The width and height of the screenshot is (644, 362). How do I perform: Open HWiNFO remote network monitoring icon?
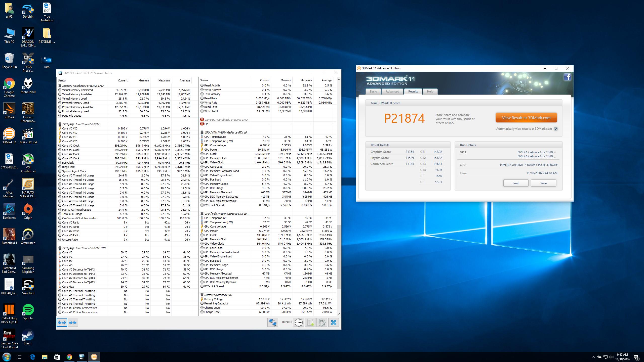272,323
